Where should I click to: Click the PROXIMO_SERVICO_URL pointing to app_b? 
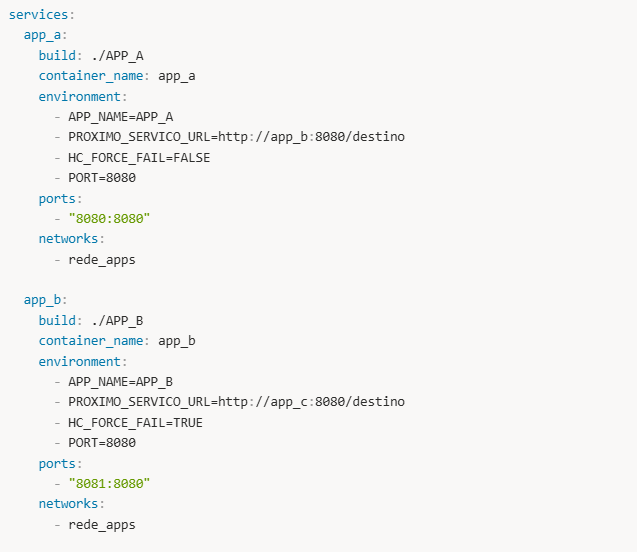pos(236,136)
